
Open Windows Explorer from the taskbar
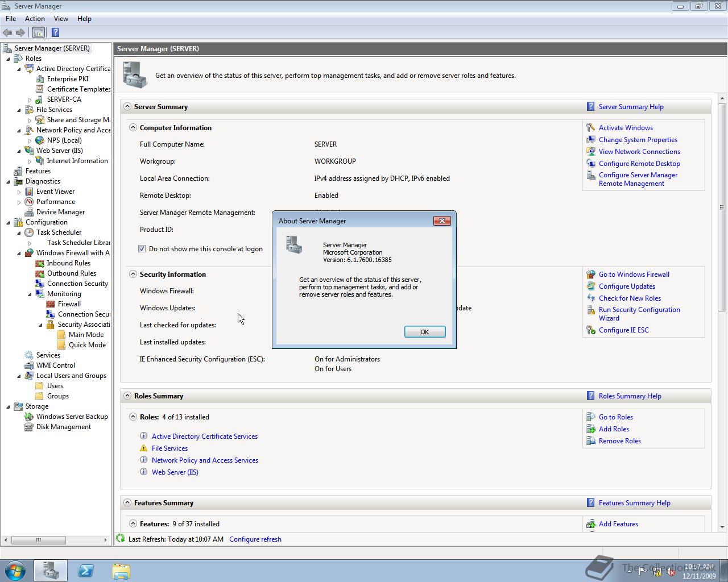pos(121,571)
